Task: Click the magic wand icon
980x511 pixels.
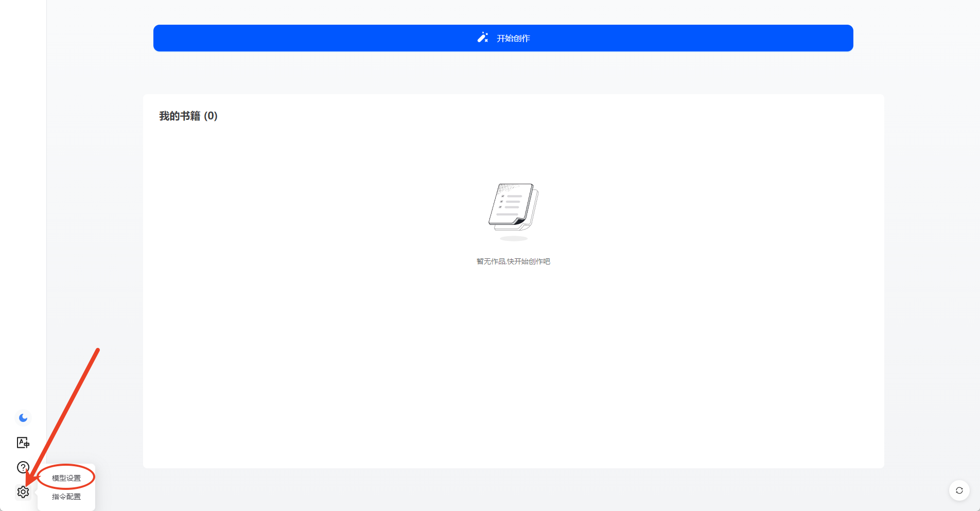Action: pos(483,38)
